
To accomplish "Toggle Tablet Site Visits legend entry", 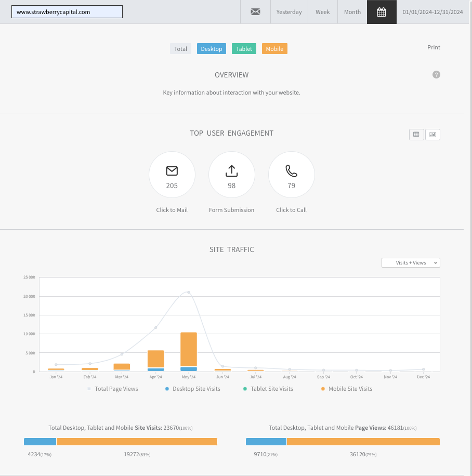I will (268, 389).
